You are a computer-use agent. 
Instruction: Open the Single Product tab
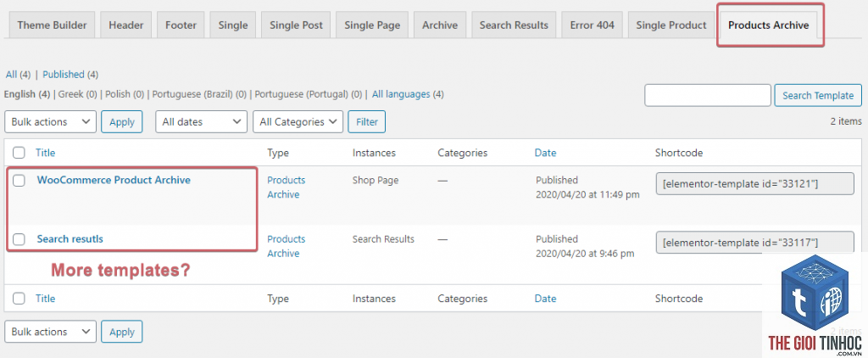[x=671, y=25]
